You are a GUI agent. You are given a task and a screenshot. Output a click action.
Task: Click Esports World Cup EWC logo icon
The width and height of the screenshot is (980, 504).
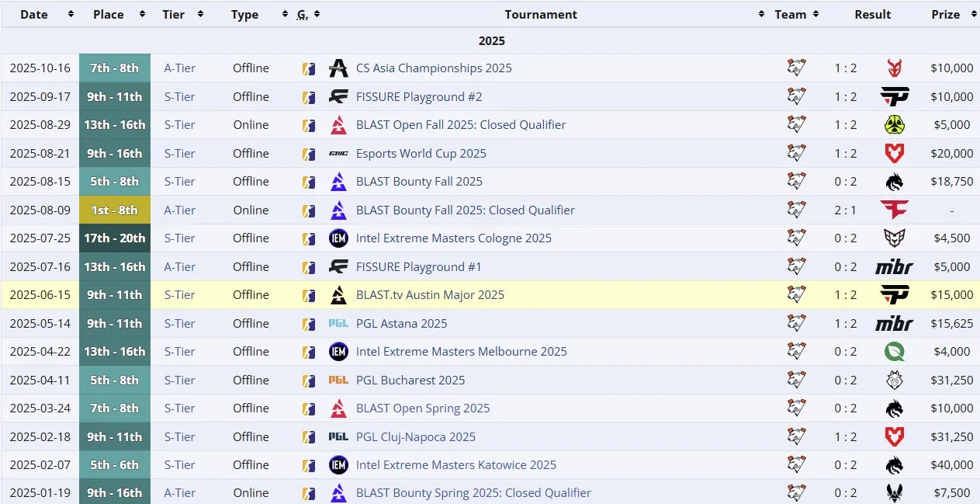tap(338, 154)
